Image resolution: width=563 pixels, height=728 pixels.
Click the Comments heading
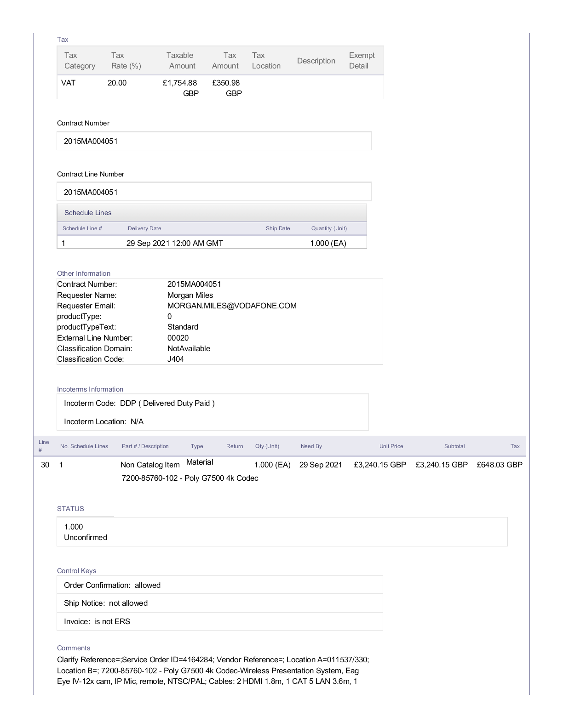pos(74,648)
